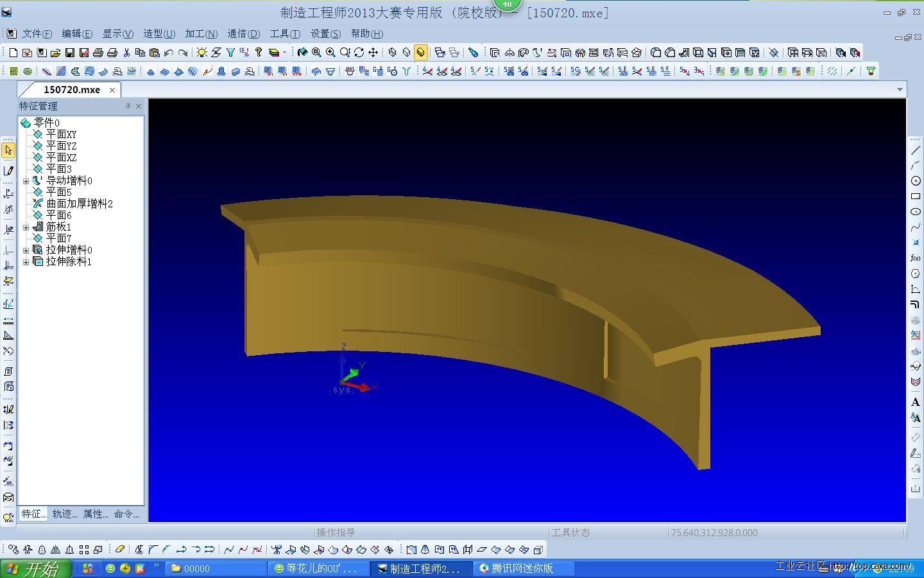Expand the 筋板1 tree node
Image resolution: width=924 pixels, height=578 pixels.
pos(26,227)
